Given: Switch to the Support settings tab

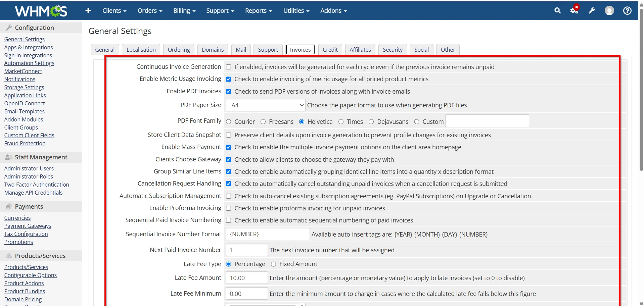Looking at the screenshot, I should coord(268,50).
